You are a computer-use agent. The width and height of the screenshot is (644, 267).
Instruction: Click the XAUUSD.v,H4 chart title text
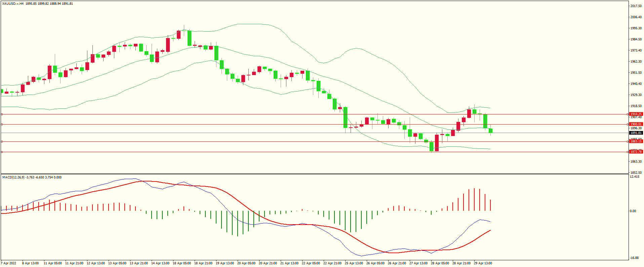click(x=13, y=4)
